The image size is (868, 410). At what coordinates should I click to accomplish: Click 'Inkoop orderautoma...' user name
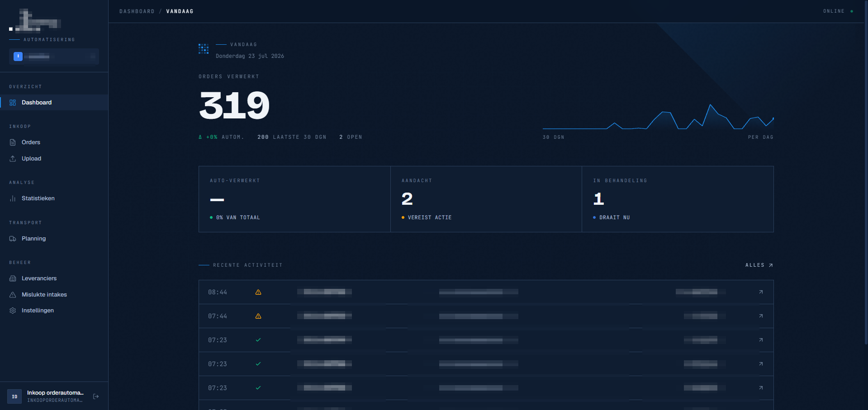pyautogui.click(x=55, y=393)
